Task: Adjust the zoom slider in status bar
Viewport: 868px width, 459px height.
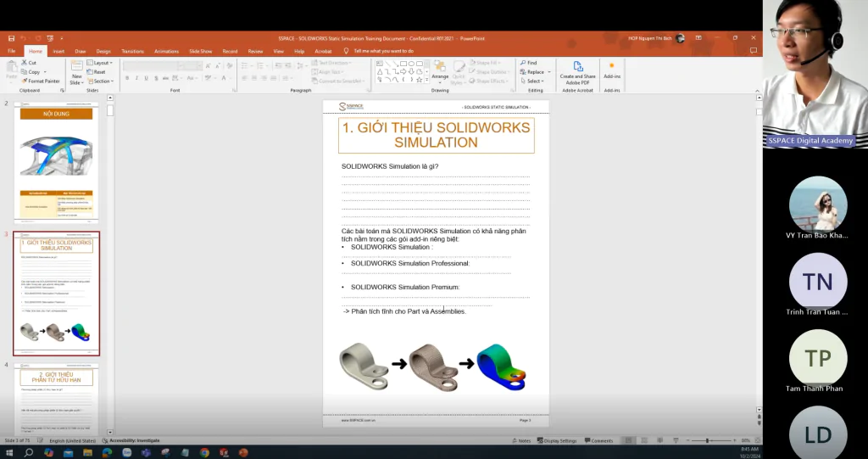Action: [x=707, y=440]
